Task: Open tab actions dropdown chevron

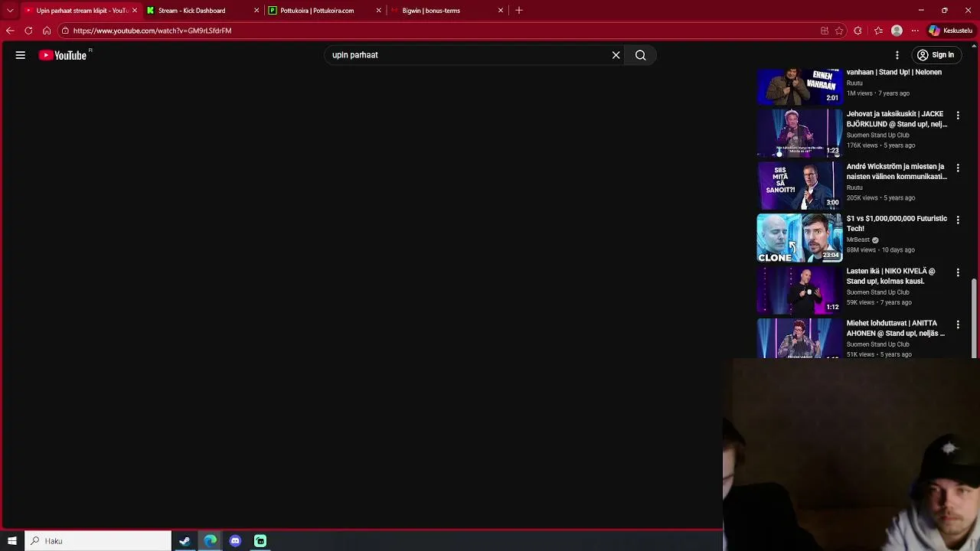Action: [10, 11]
